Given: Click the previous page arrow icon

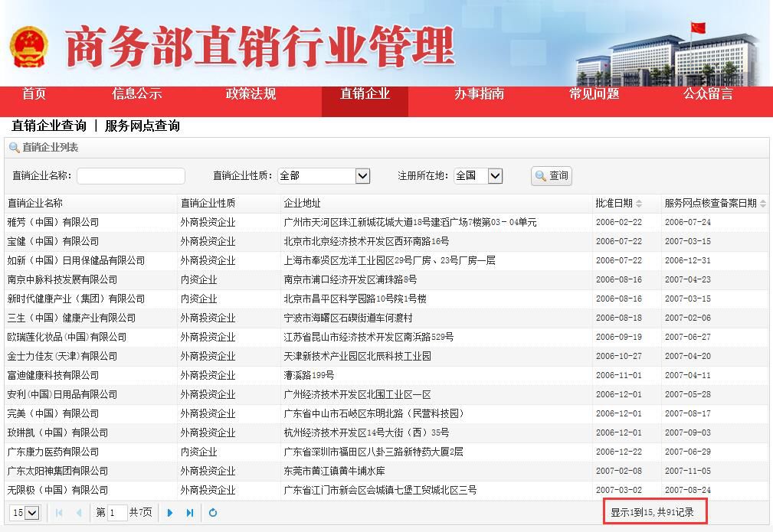Looking at the screenshot, I should pos(80,514).
